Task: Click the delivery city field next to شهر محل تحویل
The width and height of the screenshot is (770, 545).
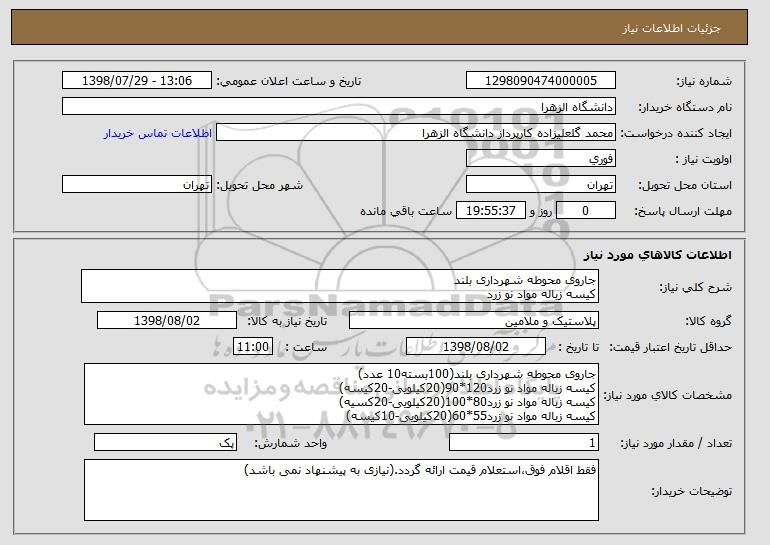Action: [x=137, y=185]
